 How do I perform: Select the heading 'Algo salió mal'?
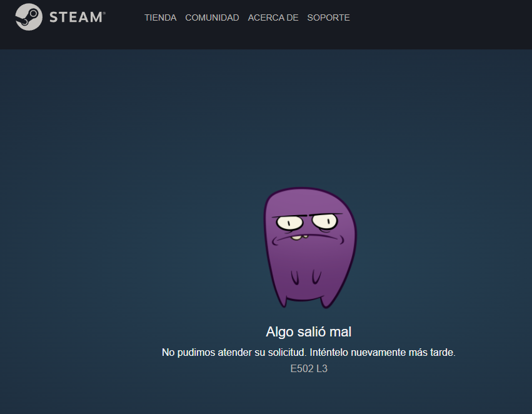pyautogui.click(x=308, y=332)
